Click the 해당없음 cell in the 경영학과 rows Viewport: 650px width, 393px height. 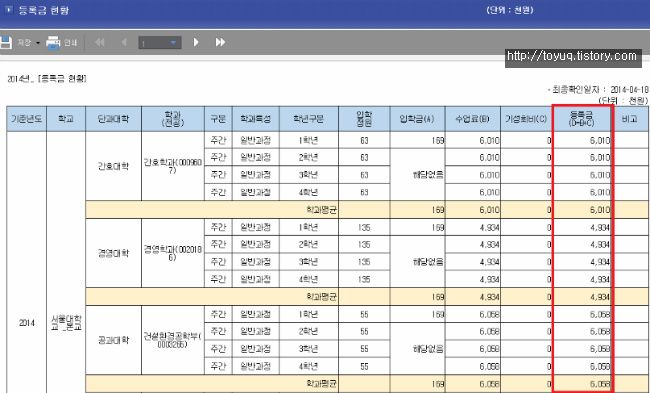(x=417, y=262)
